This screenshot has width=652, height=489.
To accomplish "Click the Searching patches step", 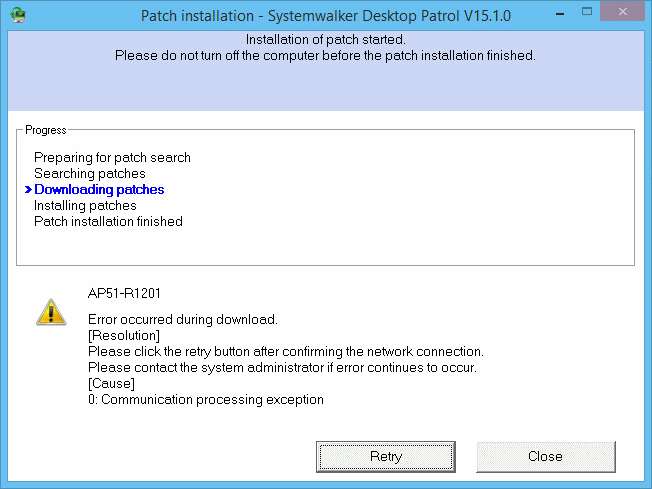I will point(90,173).
